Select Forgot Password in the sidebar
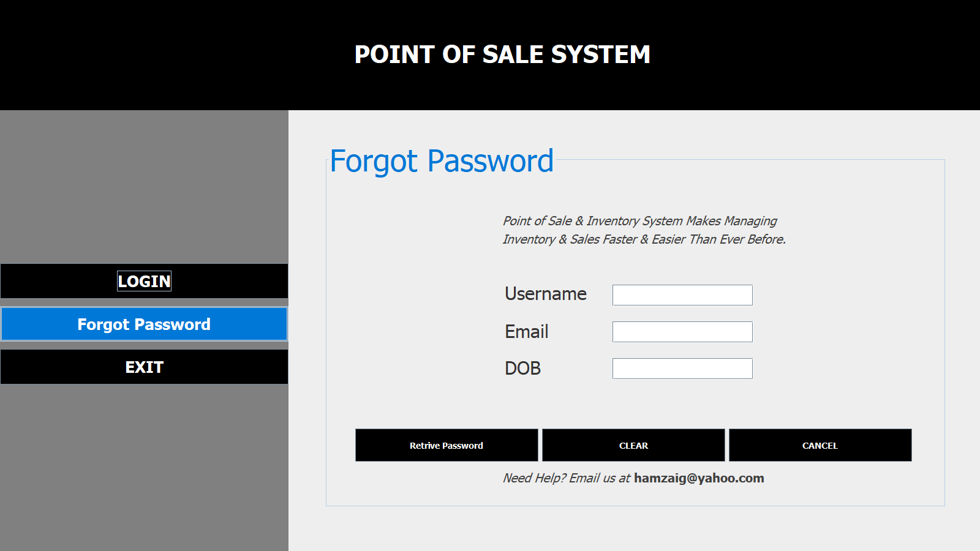 (x=144, y=324)
